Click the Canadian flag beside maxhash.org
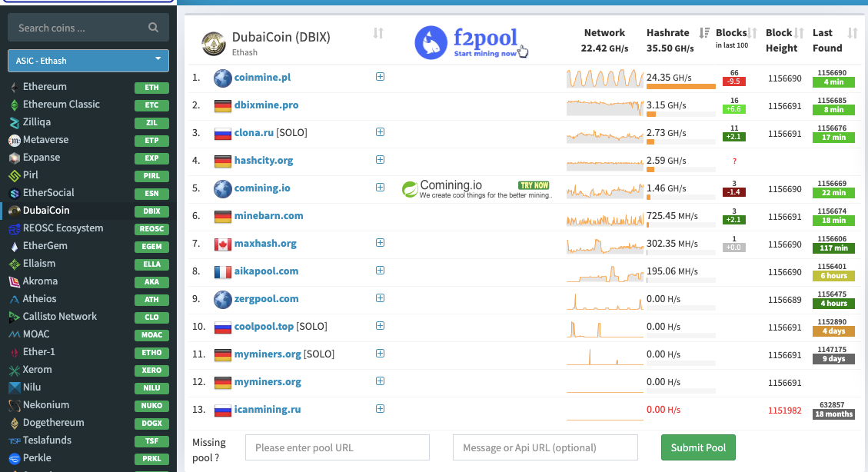The image size is (868, 472). tap(222, 244)
